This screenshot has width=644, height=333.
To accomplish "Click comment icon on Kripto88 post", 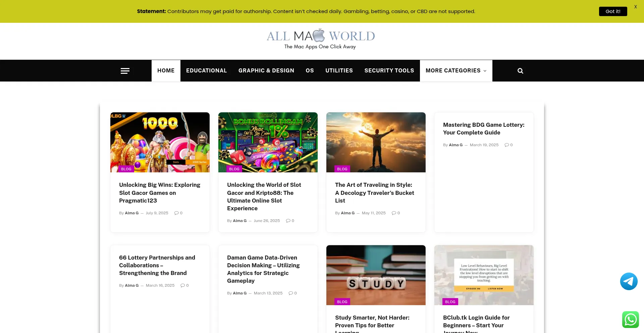I will [288, 221].
